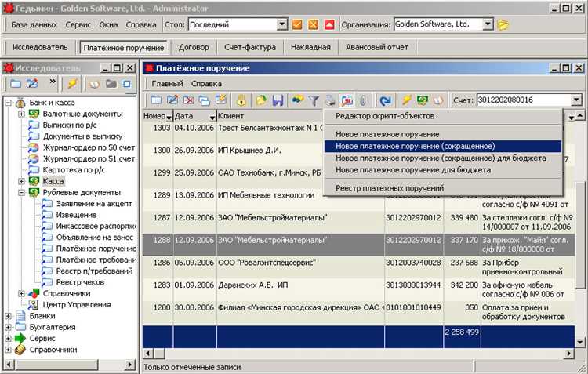Image resolution: width=588 pixels, height=374 pixels.
Task: Click the refresh arrow toolbar icon
Action: coord(386,100)
